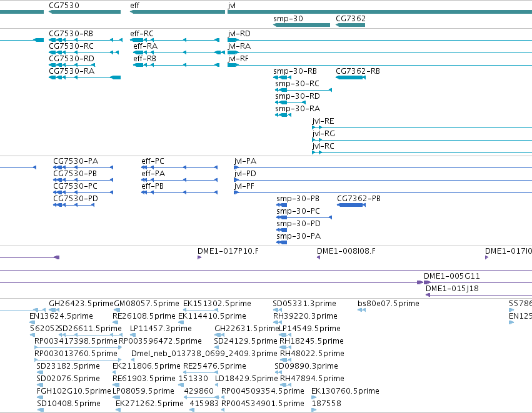Click the eff-PC protein feature
Image resolution: width=532 pixels, height=413 pixels.
click(179, 167)
